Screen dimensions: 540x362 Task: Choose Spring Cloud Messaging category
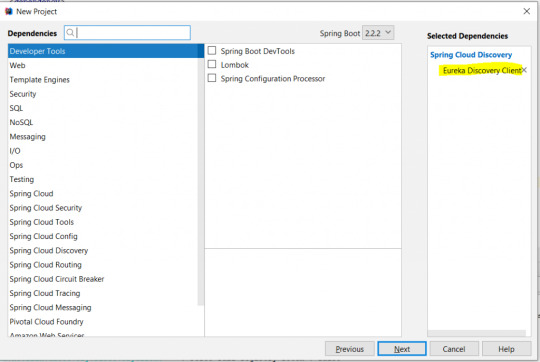[x=103, y=307]
